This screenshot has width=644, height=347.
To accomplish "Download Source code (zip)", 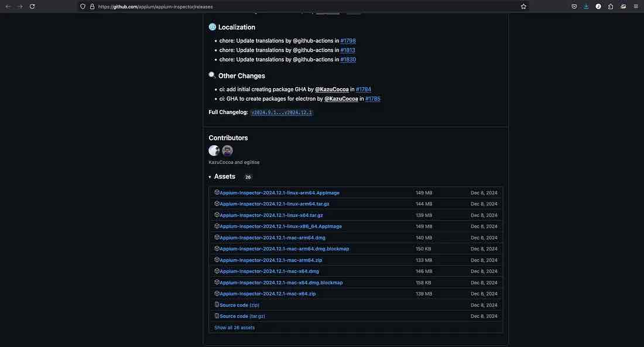I will tap(239, 305).
